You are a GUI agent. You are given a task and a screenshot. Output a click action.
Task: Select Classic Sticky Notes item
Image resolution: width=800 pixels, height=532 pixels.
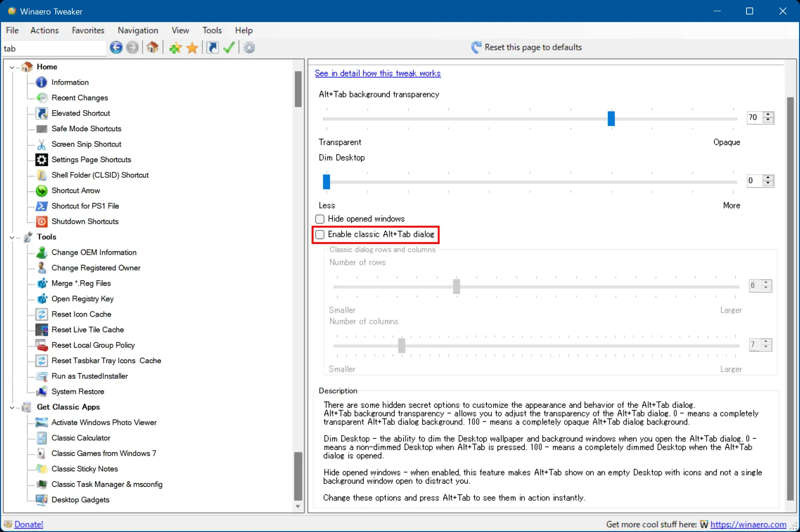tap(84, 469)
